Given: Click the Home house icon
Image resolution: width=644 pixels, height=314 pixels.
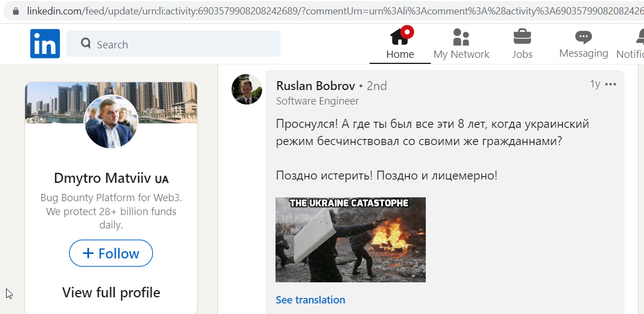Looking at the screenshot, I should (x=400, y=37).
